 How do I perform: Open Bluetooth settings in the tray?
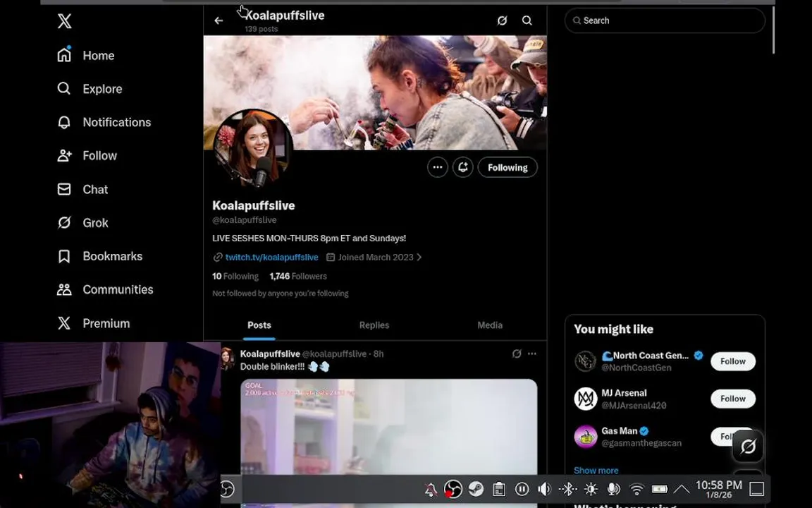[567, 489]
